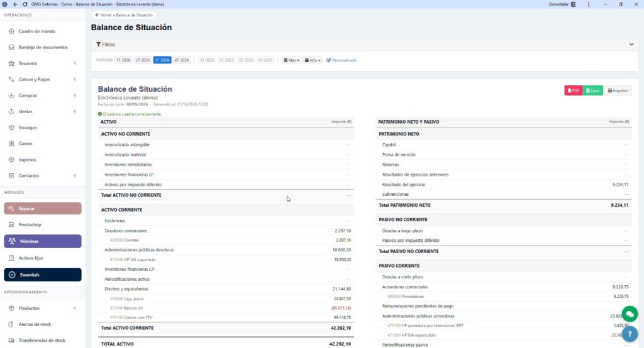Expand the Tesorería submenu chevron
This screenshot has width=644, height=348.
click(x=75, y=63)
